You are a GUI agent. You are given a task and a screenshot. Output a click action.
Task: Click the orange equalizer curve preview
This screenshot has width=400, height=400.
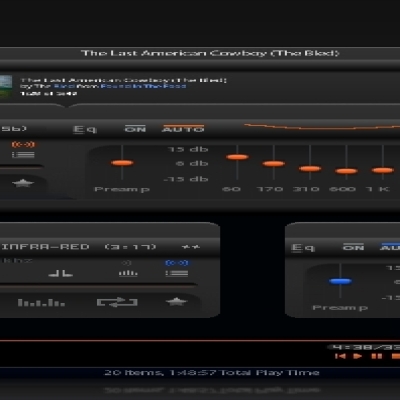(x=322, y=127)
